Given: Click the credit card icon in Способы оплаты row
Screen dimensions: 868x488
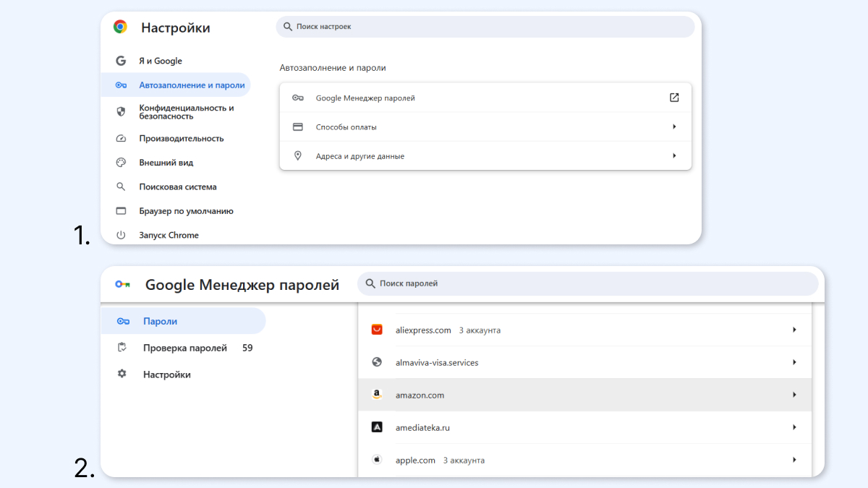Looking at the screenshot, I should pyautogui.click(x=297, y=127).
